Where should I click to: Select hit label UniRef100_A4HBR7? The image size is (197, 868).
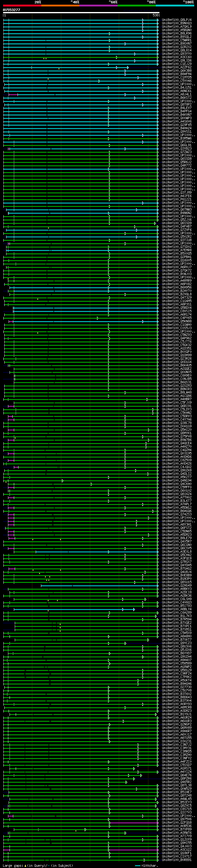pyautogui.click(x=177, y=399)
